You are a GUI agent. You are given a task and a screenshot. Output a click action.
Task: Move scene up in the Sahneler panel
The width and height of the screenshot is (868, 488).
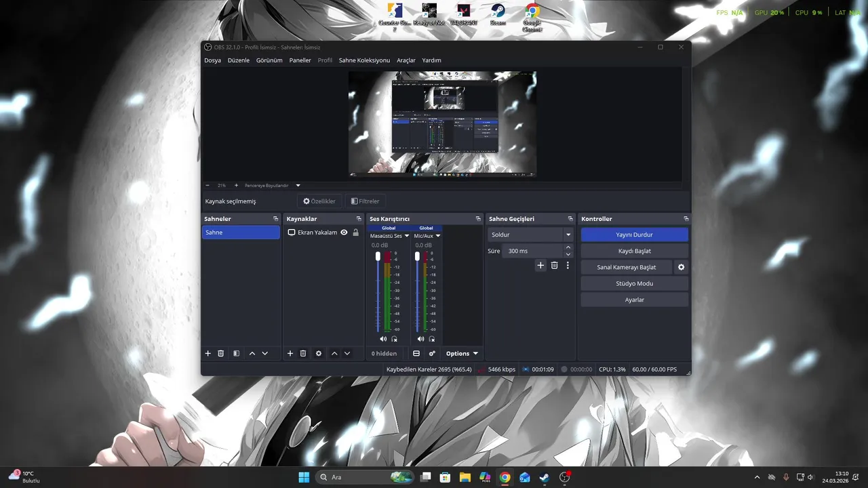[252, 354]
